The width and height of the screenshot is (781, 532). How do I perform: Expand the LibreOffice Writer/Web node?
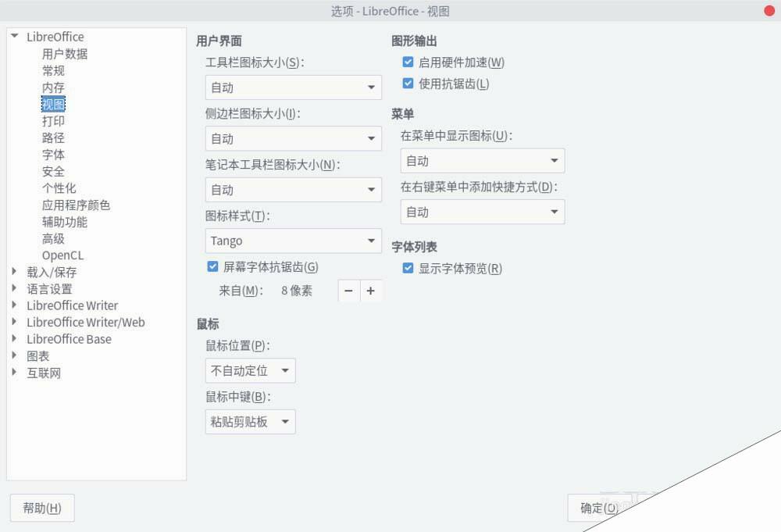[x=14, y=322]
